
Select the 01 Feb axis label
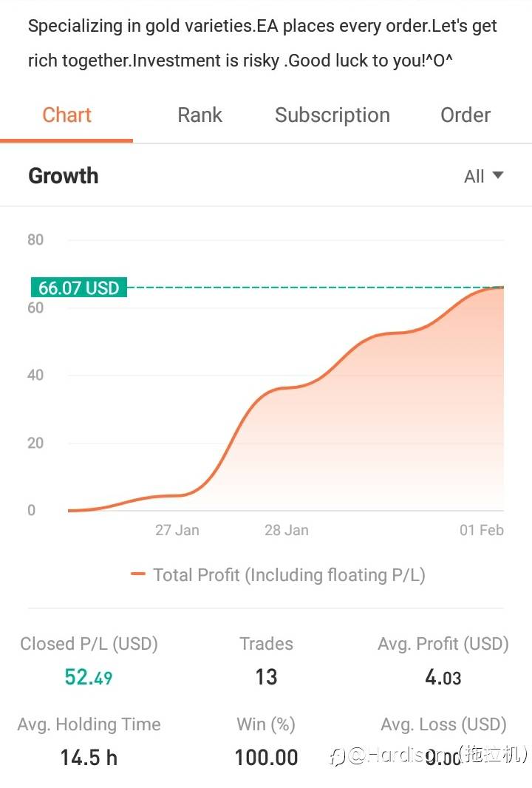coord(481,530)
